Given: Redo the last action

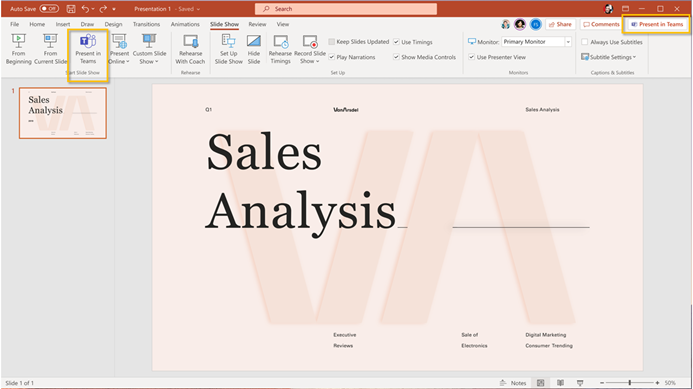Looking at the screenshot, I should (x=103, y=9).
